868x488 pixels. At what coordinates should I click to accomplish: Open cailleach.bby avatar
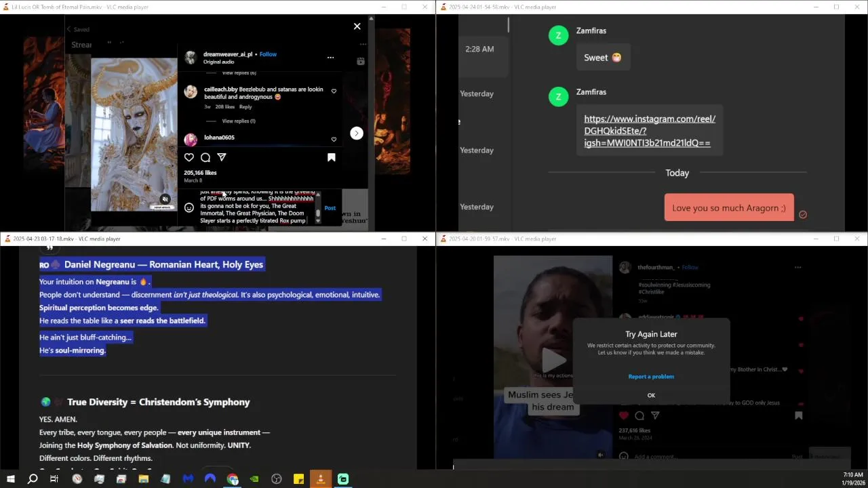(x=191, y=91)
